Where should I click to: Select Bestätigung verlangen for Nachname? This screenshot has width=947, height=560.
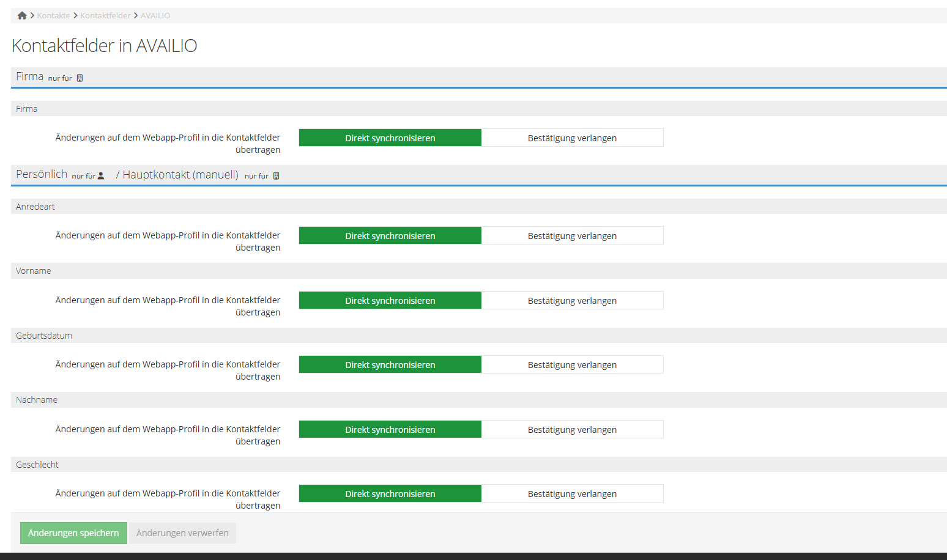[x=572, y=429]
